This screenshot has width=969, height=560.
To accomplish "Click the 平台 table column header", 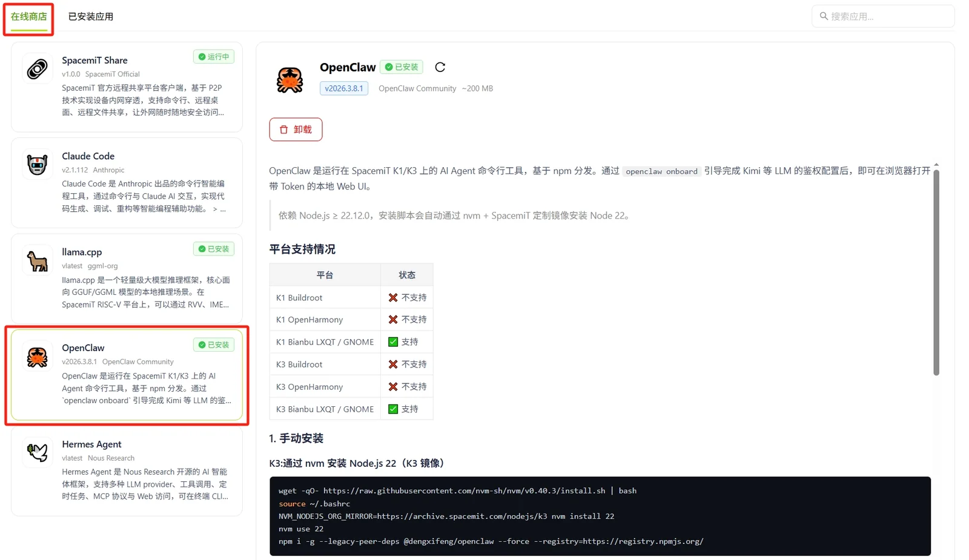I will pos(325,275).
